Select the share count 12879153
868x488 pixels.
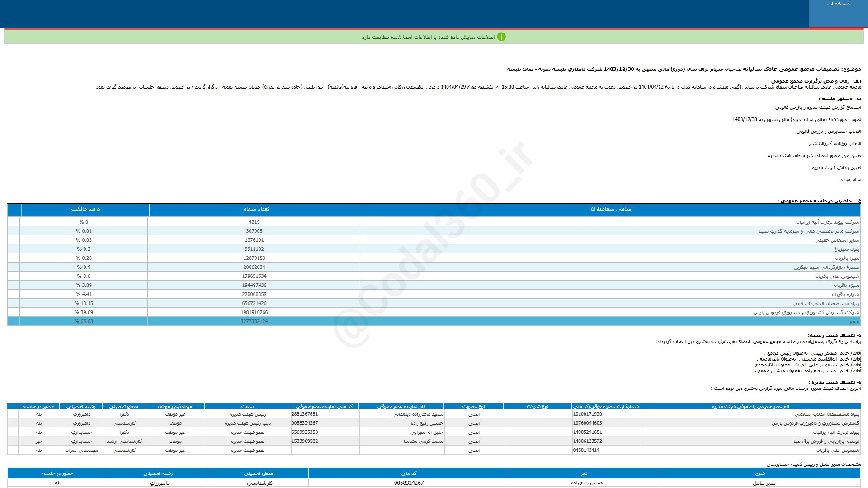tap(254, 258)
